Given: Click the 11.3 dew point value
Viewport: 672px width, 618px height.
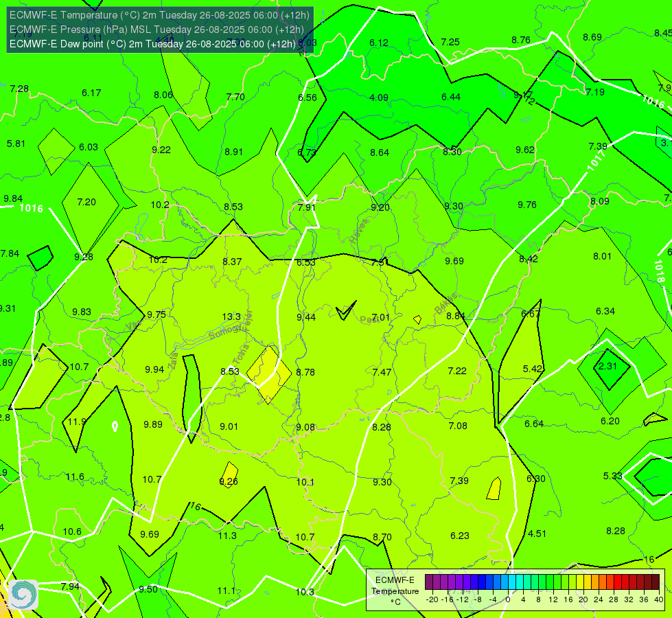Looking at the screenshot, I should [x=227, y=536].
